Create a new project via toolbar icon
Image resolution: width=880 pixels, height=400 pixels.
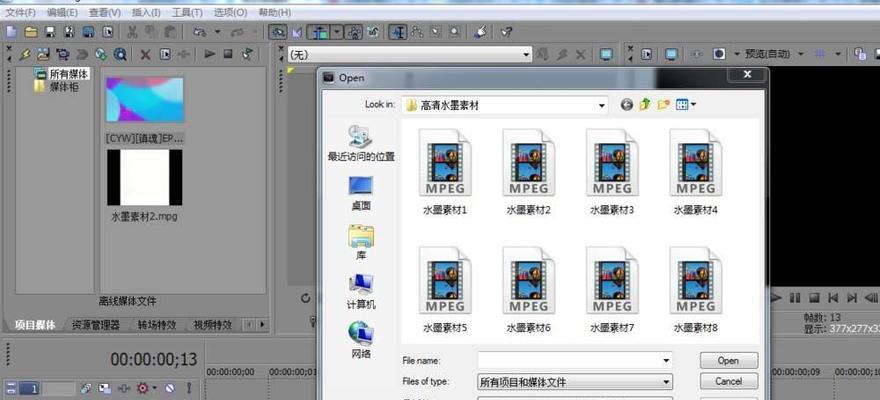click(x=11, y=33)
